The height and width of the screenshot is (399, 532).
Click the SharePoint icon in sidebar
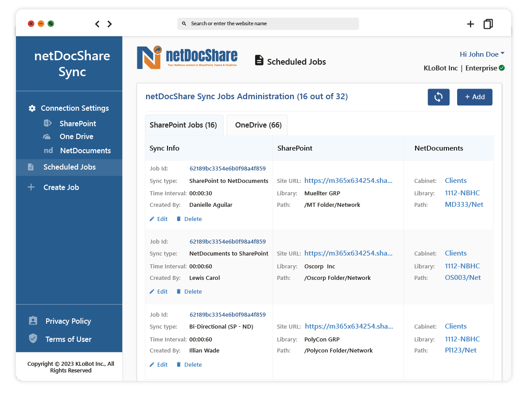[48, 124]
